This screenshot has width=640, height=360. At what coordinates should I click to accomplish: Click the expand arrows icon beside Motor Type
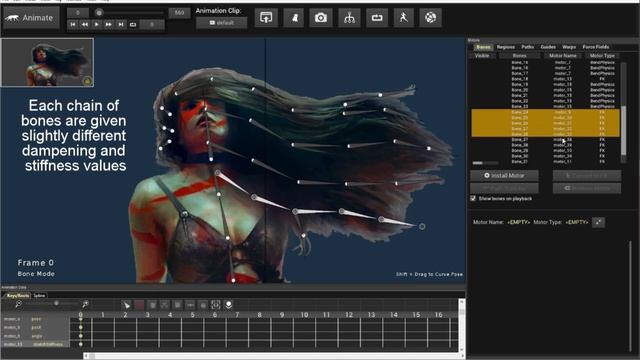point(598,222)
